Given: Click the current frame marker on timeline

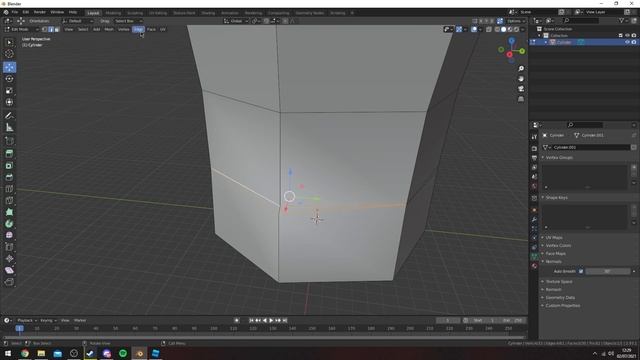Looking at the screenshot, I should (x=19, y=328).
